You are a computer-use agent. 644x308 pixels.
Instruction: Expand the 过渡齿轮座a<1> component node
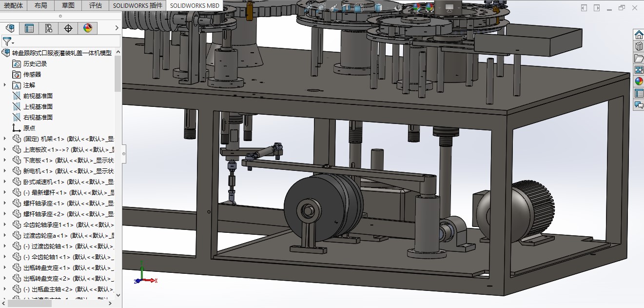click(x=5, y=235)
